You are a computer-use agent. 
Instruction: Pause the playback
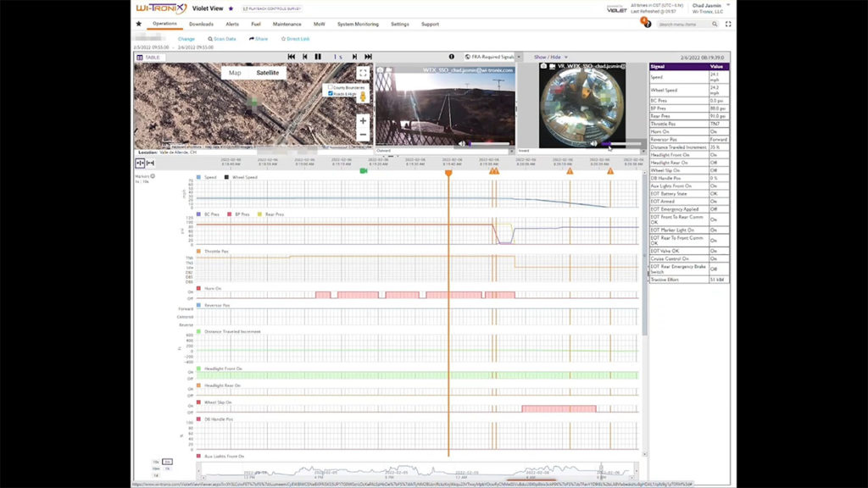[318, 57]
